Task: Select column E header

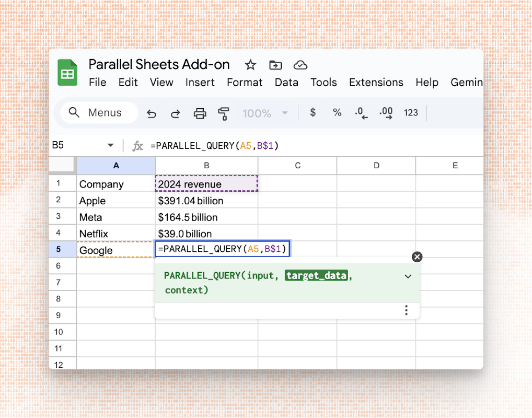Action: pos(450,166)
